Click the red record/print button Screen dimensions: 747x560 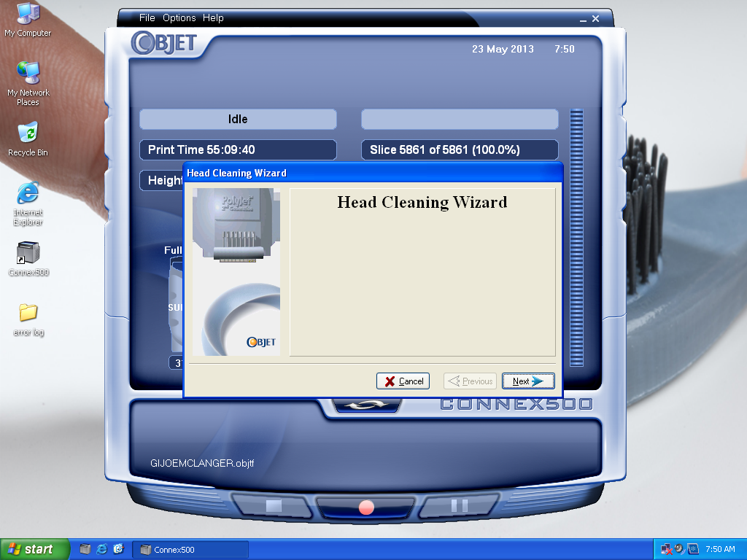[366, 507]
